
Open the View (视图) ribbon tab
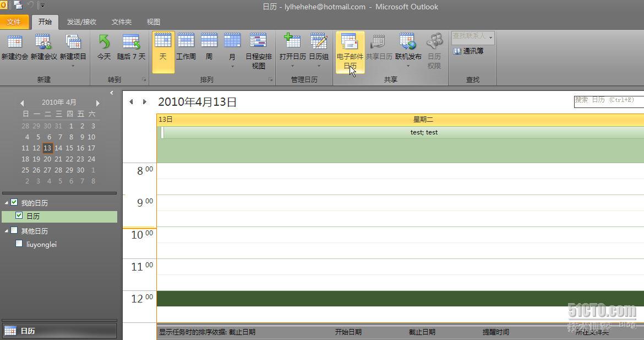click(x=154, y=22)
